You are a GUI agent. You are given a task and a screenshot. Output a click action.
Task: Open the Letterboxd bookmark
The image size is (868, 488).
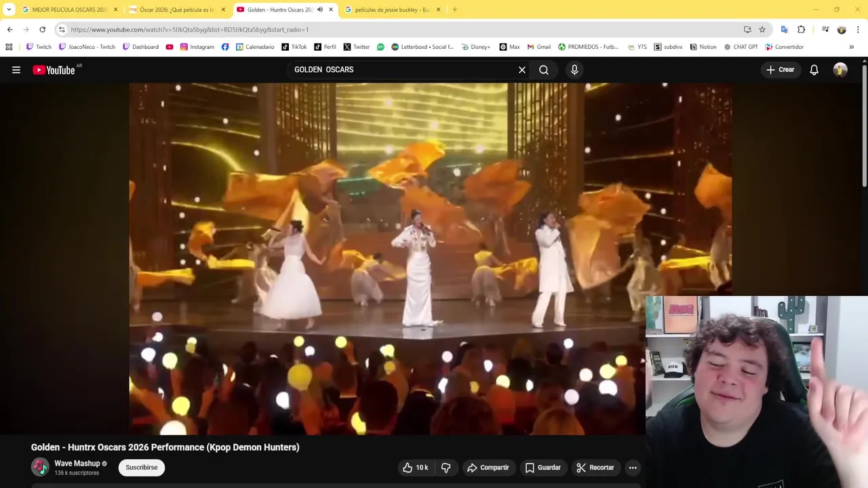(x=422, y=47)
